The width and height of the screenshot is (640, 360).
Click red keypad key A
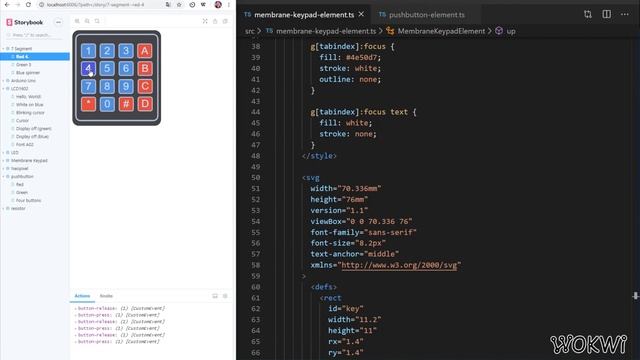coord(144,51)
